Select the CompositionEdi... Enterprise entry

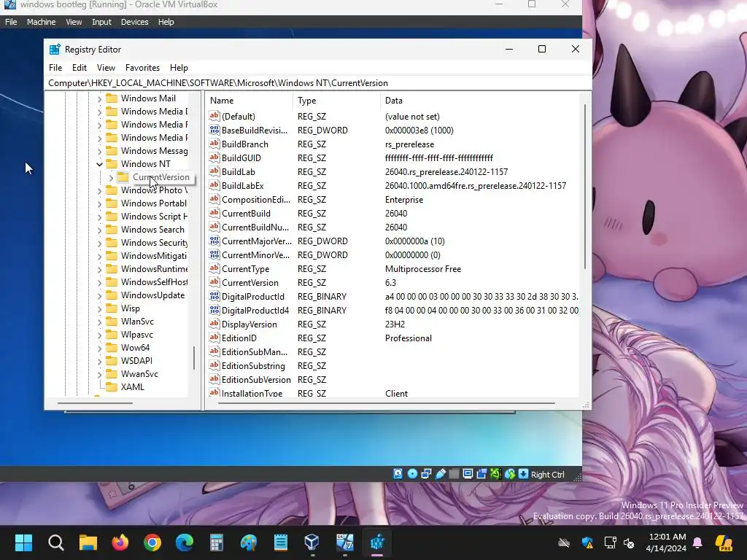pos(393,200)
